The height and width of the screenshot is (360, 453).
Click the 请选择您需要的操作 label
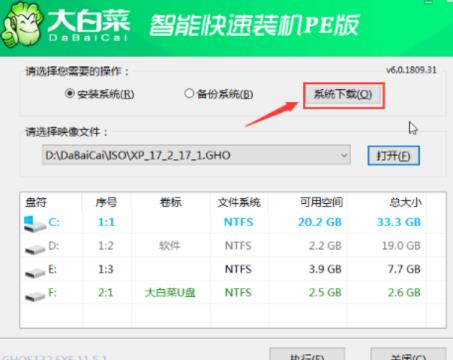[77, 71]
